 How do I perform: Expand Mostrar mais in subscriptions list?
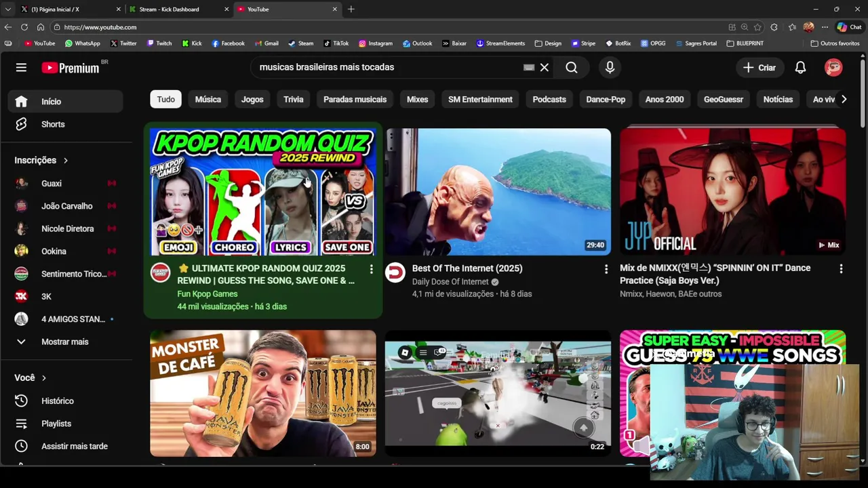tap(65, 342)
